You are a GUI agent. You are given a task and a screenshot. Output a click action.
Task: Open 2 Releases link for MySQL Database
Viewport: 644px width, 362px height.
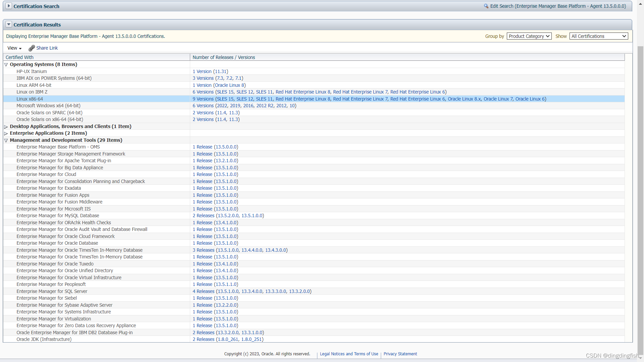point(203,216)
